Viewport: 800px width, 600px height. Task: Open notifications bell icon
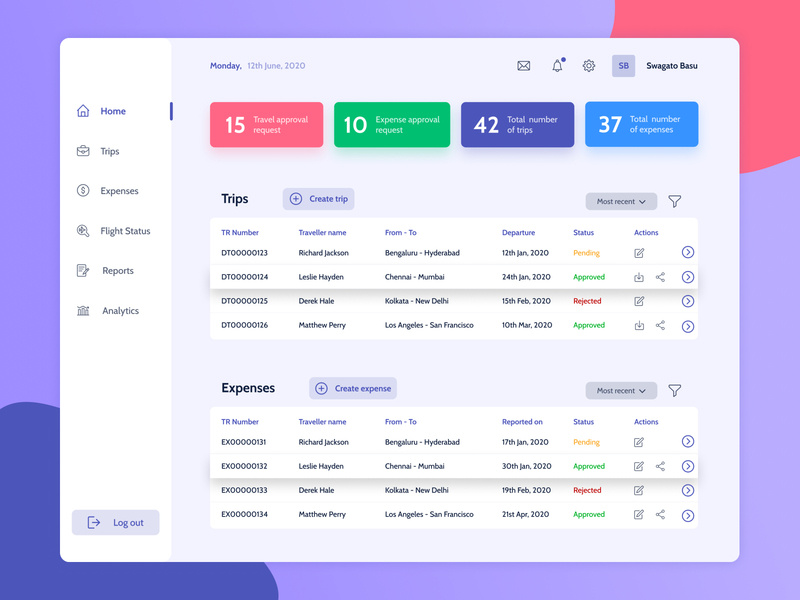tap(558, 65)
